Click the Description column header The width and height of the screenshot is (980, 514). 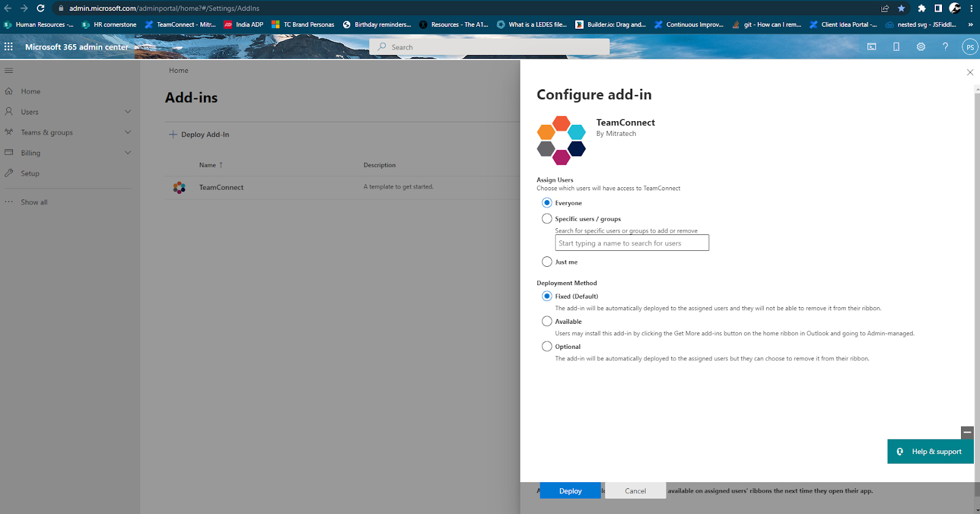379,165
